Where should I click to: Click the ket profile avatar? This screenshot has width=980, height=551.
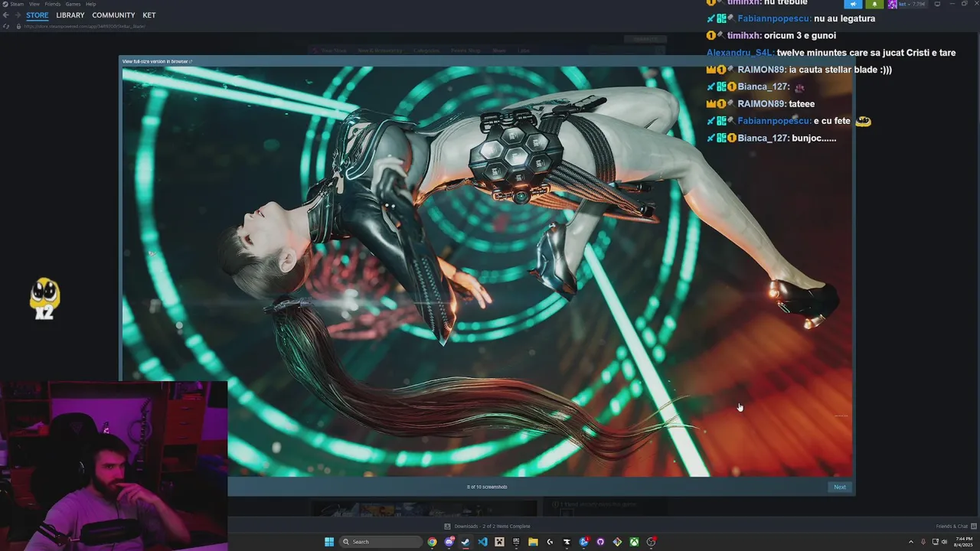[x=892, y=4]
